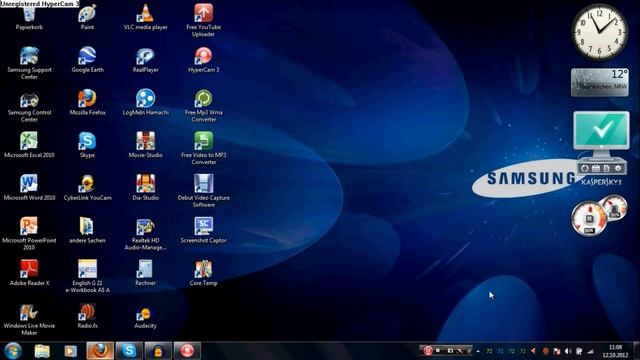Screen dimensions: 640x360
Task: Launch CyberLink YouCam
Action: coord(87,188)
